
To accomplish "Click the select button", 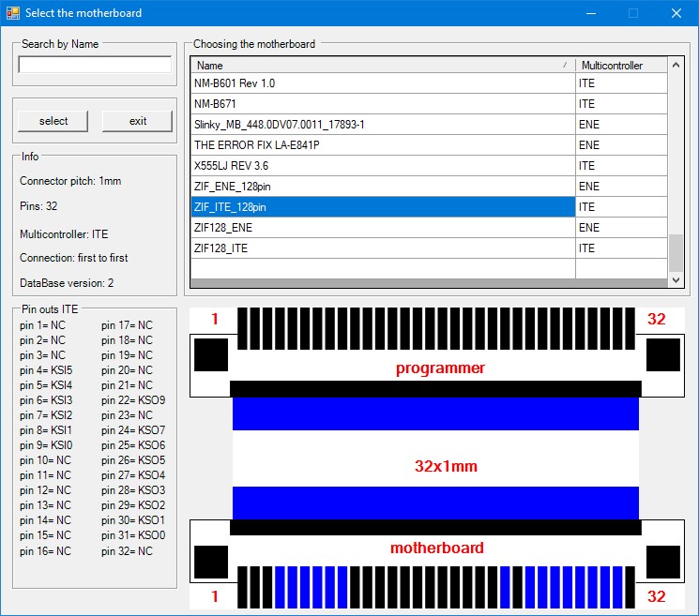I will (x=53, y=121).
